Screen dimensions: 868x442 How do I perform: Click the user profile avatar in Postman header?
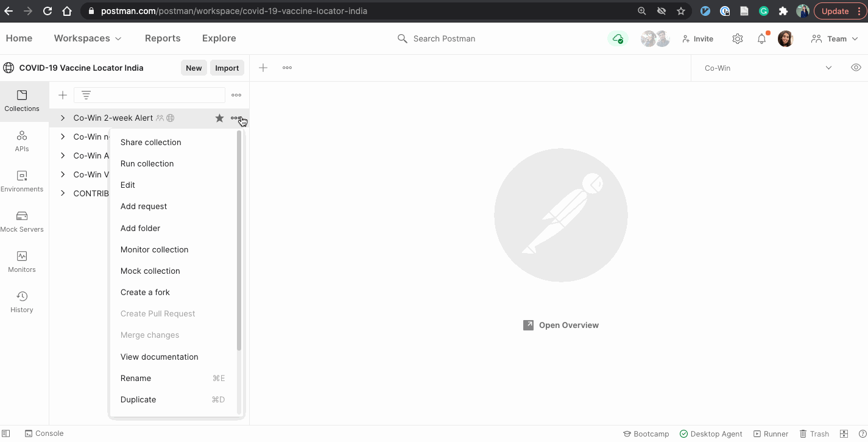786,38
